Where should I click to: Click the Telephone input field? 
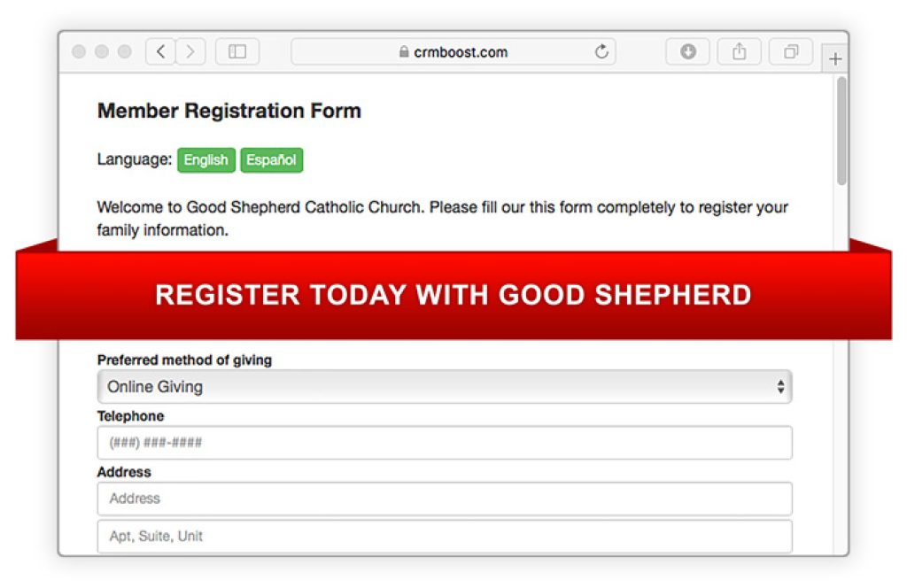[443, 443]
